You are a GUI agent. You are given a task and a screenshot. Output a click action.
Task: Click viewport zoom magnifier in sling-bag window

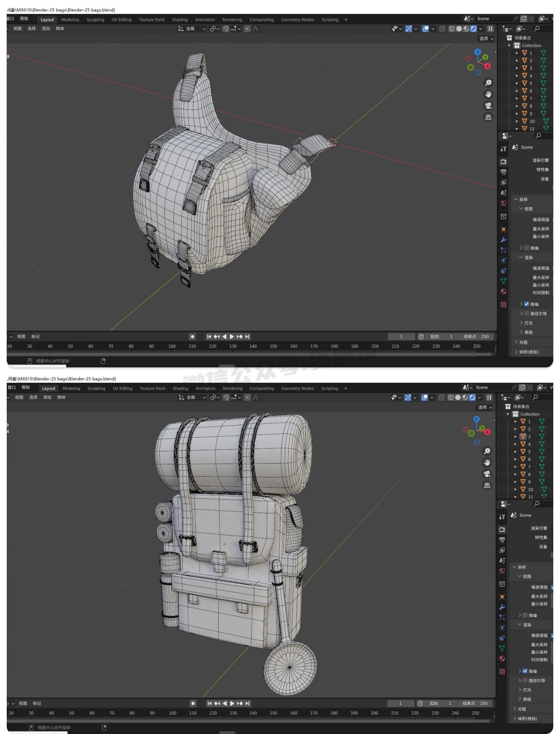click(x=488, y=83)
